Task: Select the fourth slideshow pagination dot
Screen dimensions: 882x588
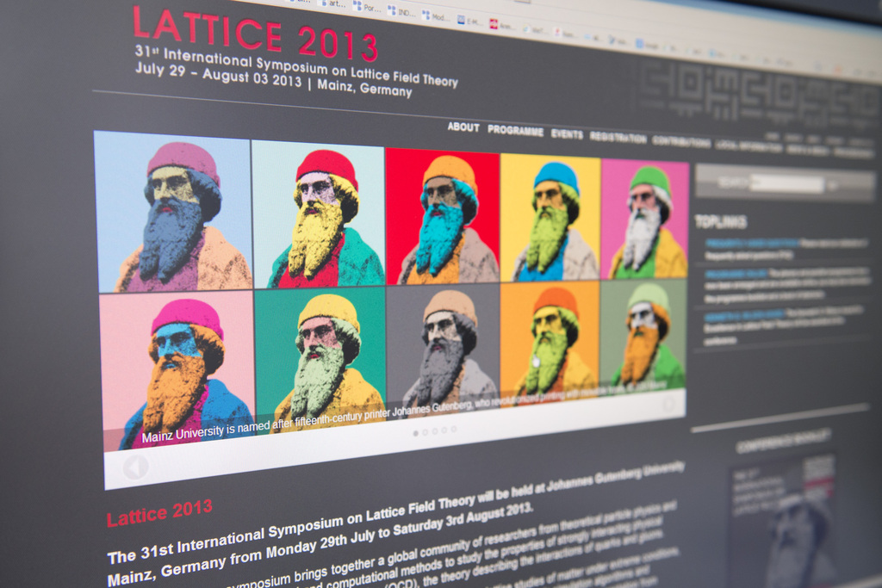Action: click(x=444, y=430)
